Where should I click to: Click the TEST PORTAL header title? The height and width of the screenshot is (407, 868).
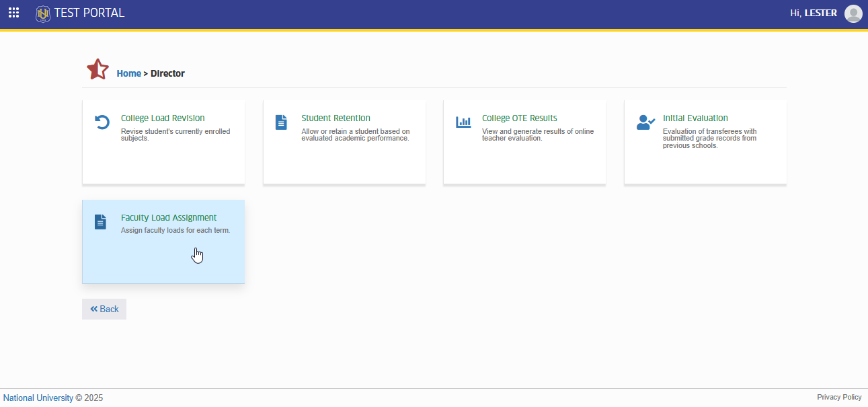pos(89,13)
